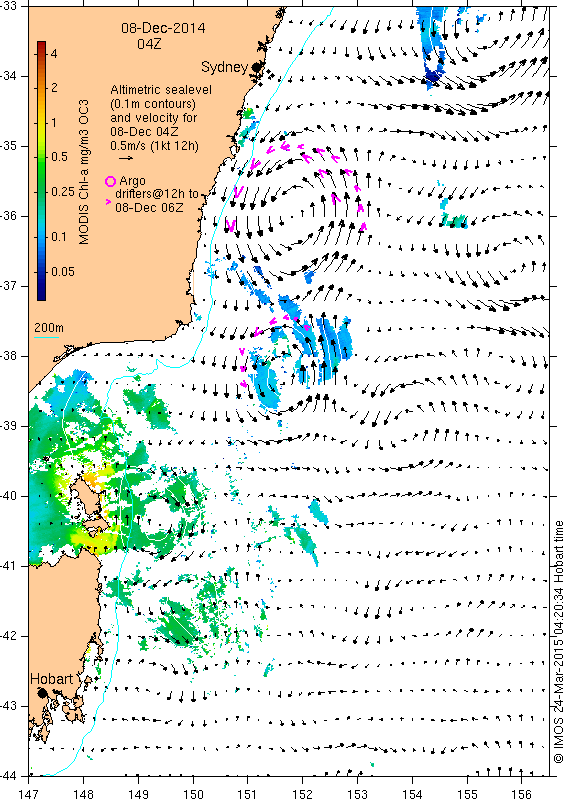570x800 pixels.
Task: Click the color bar value "2"
Action: click(54, 88)
